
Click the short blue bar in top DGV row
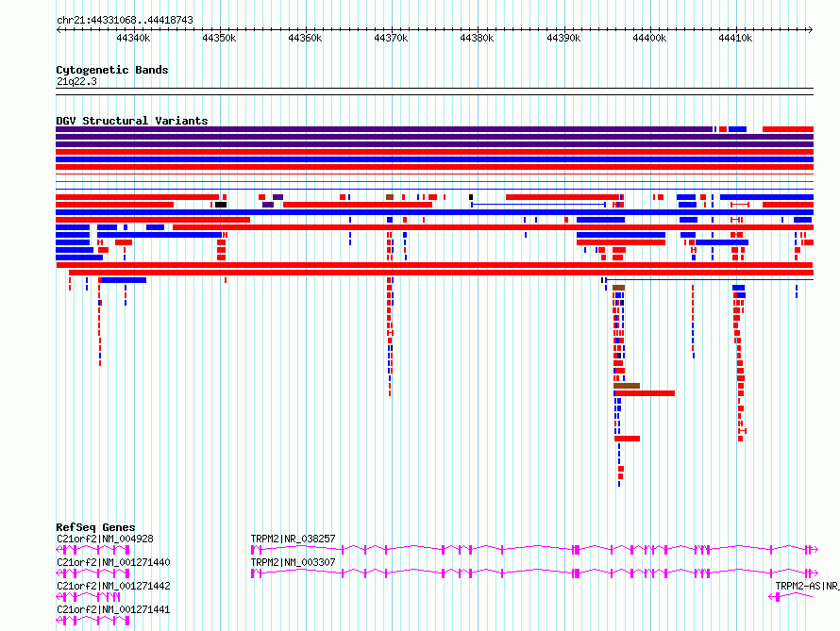pyautogui.click(x=738, y=129)
